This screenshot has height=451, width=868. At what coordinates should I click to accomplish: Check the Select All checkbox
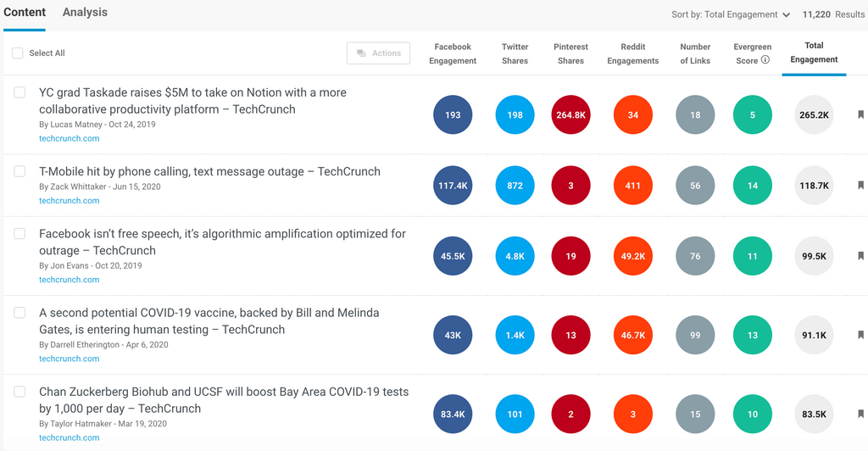pos(18,53)
